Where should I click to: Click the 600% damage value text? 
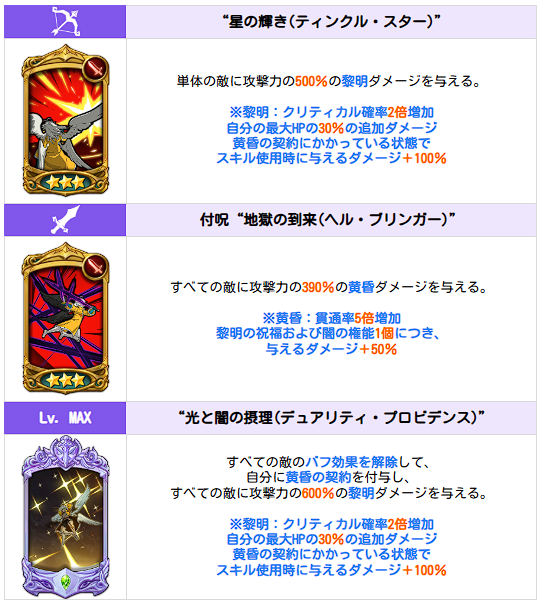(x=318, y=493)
